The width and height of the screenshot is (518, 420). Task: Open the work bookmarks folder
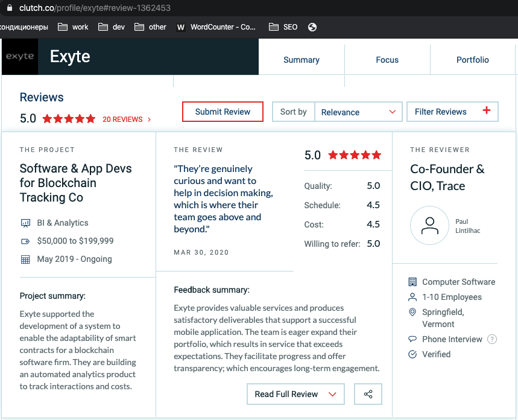click(x=73, y=27)
